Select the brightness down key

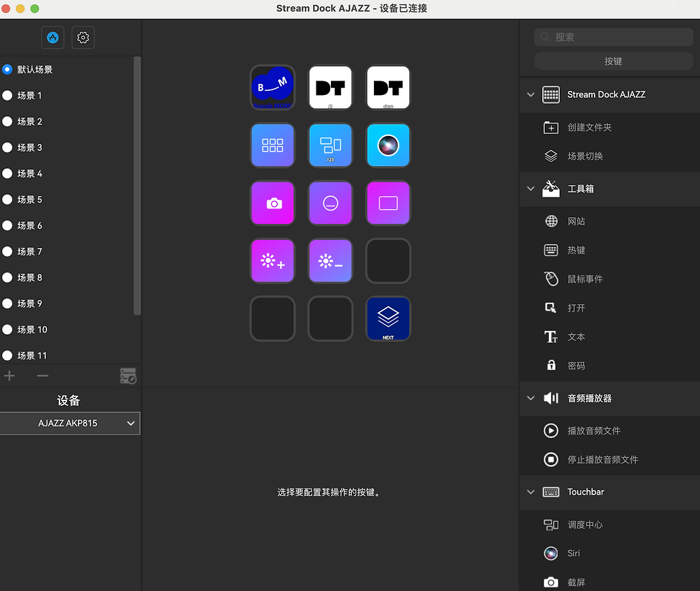330,261
